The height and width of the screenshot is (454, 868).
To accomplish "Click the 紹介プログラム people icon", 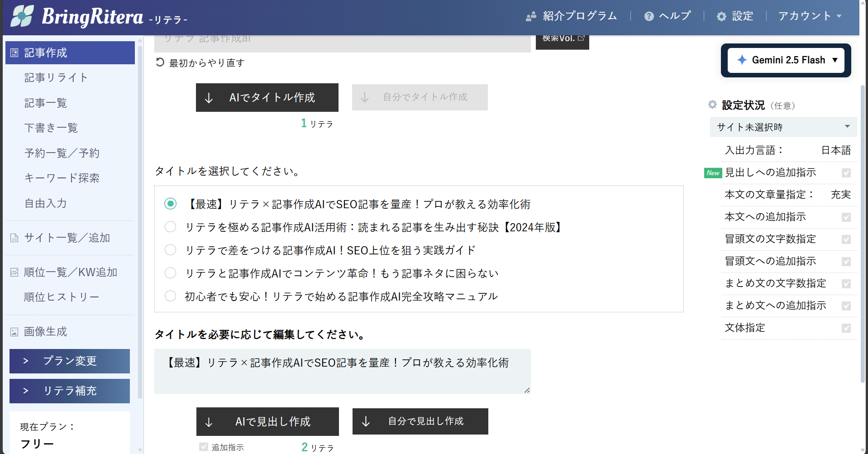I will [x=531, y=16].
